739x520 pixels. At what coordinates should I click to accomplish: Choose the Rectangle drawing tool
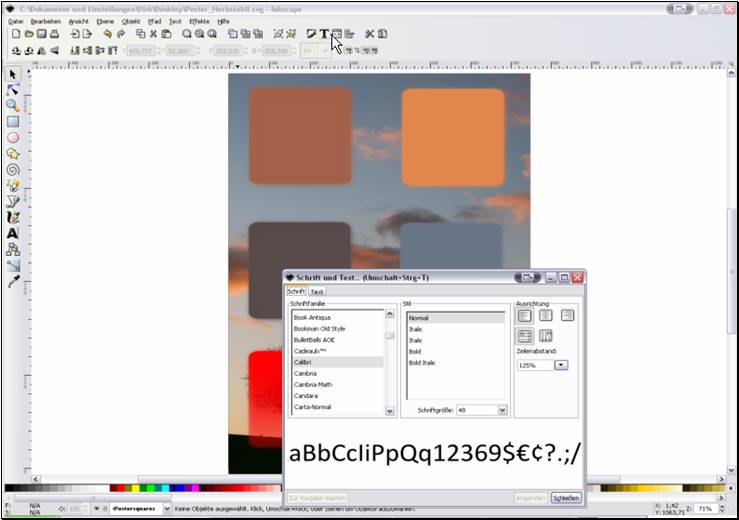[13, 121]
